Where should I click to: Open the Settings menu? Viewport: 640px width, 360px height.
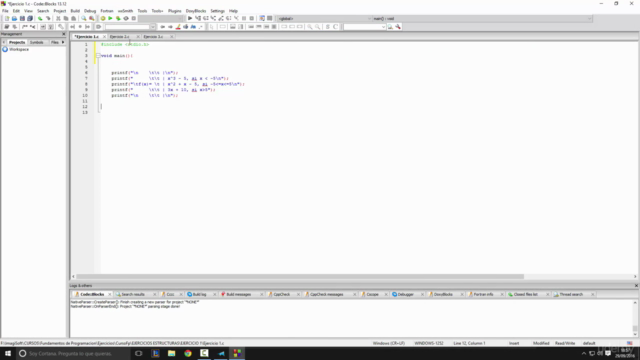(217, 11)
